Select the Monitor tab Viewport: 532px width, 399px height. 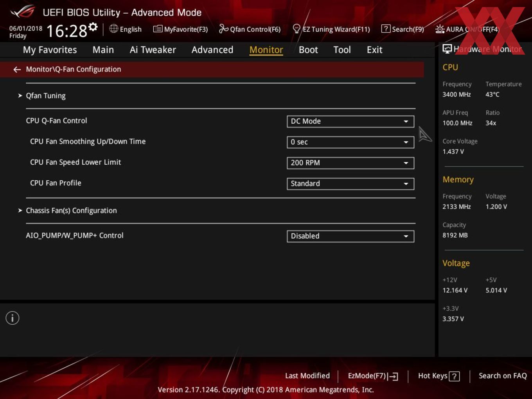click(x=266, y=50)
